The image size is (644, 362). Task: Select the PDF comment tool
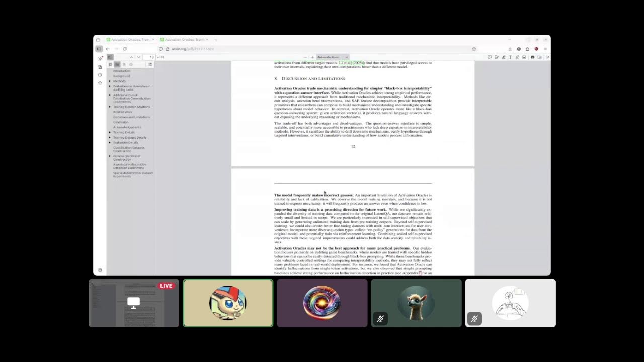pyautogui.click(x=490, y=57)
